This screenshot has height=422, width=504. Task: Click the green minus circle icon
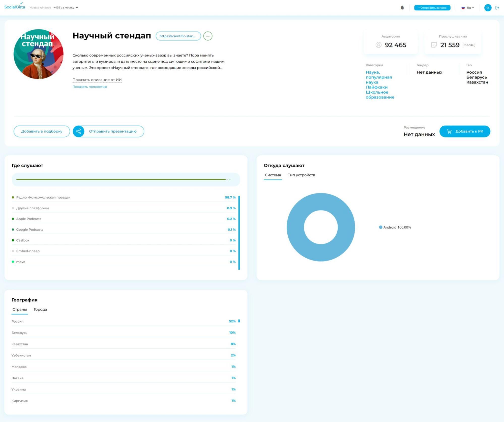[x=208, y=36]
